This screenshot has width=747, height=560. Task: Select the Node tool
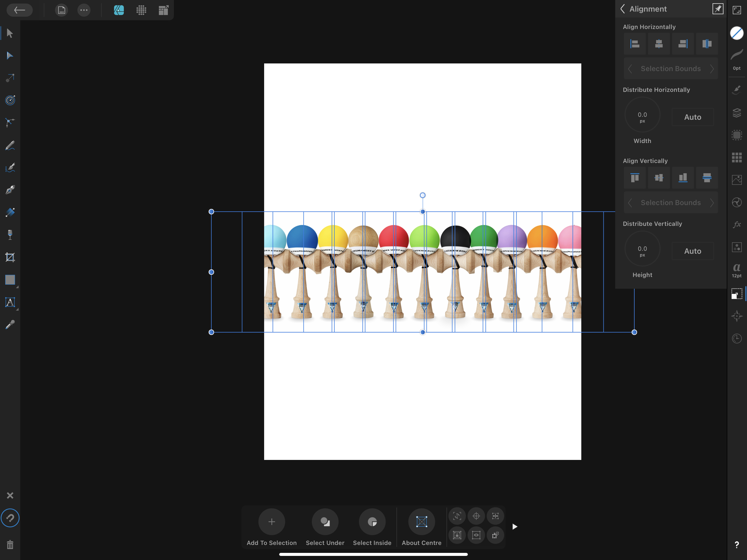pyautogui.click(x=10, y=56)
